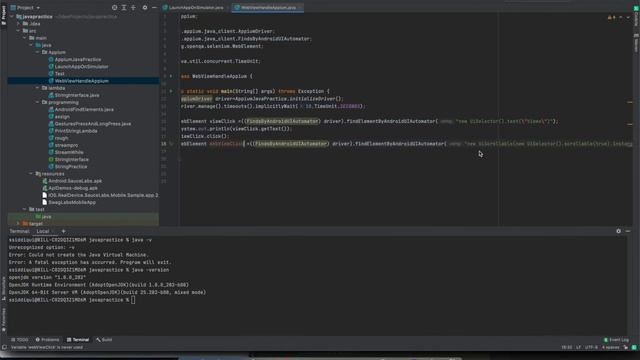This screenshot has height=360, width=640.
Task: Open terminal panel settings gear
Action: [618, 231]
